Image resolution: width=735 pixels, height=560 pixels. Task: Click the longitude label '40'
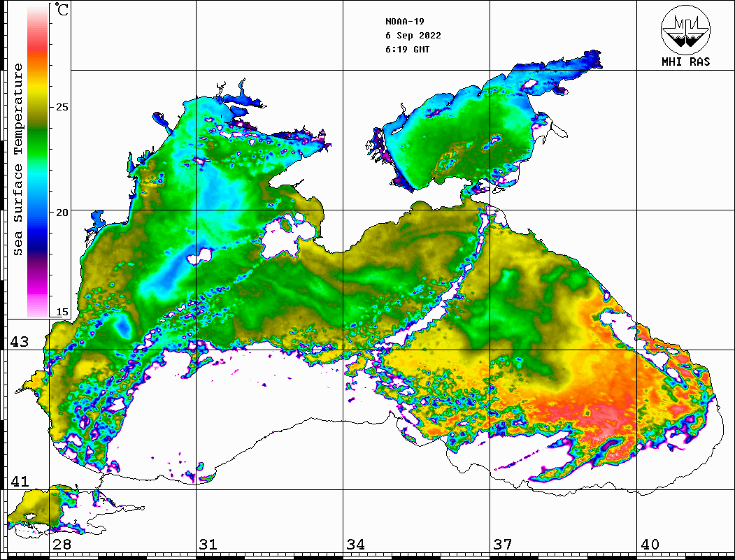click(x=650, y=544)
